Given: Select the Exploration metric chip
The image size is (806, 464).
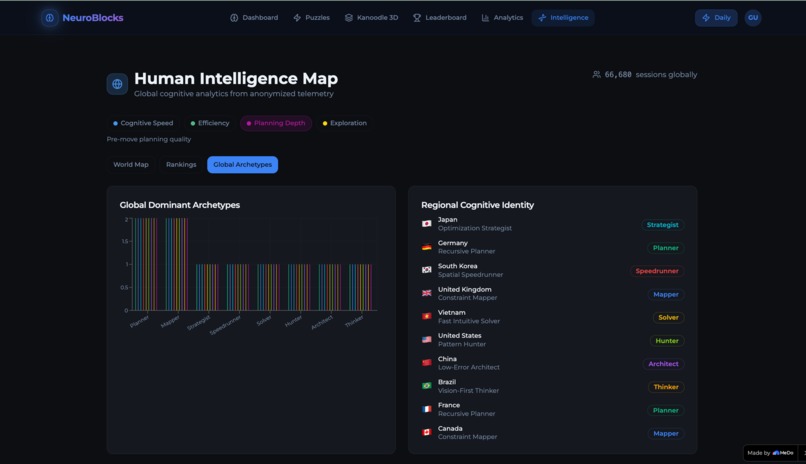Looking at the screenshot, I should click(x=344, y=123).
